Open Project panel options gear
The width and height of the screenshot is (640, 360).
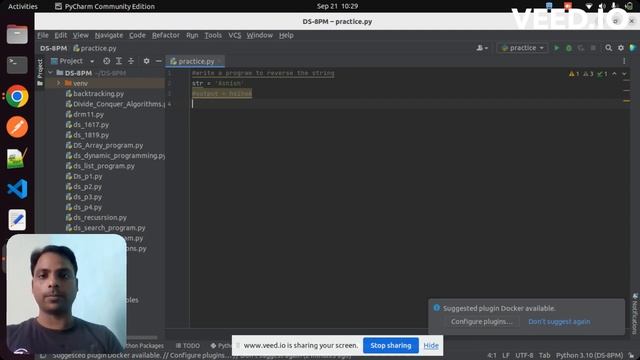point(146,61)
